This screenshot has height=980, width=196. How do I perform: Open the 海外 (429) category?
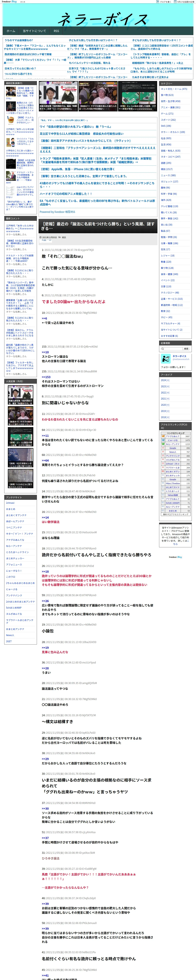pos(166,200)
